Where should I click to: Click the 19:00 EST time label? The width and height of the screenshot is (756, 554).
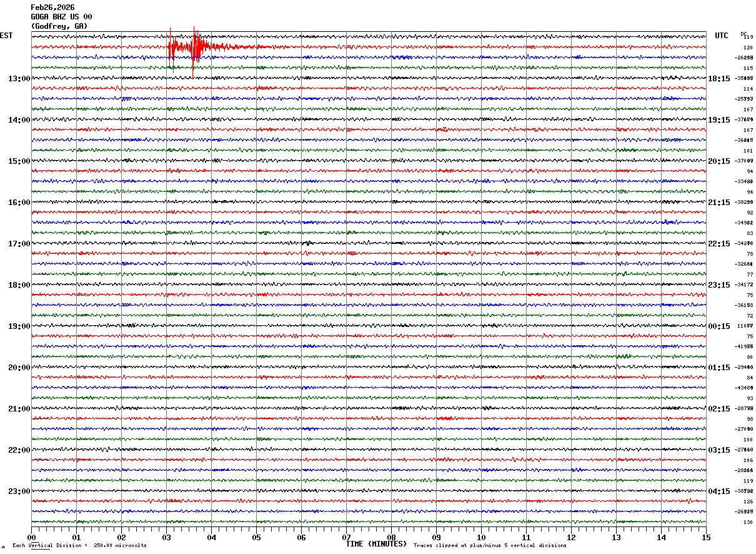pyautogui.click(x=19, y=326)
